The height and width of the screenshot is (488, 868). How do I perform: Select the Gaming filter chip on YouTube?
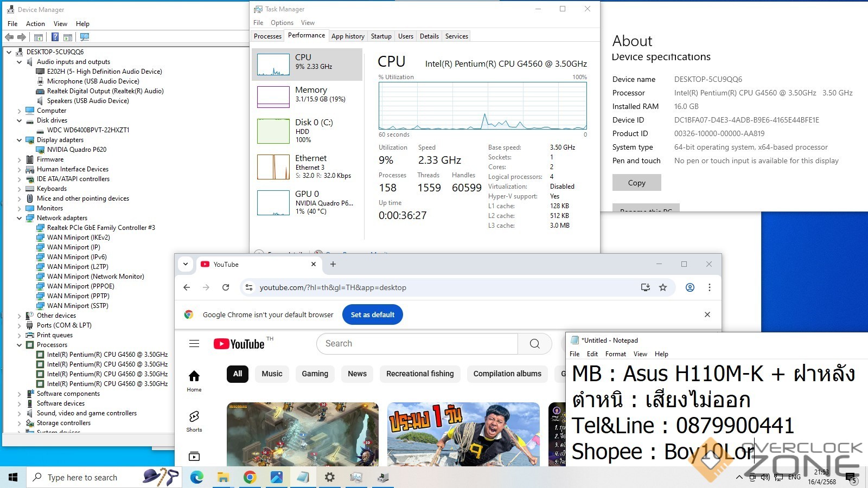315,374
